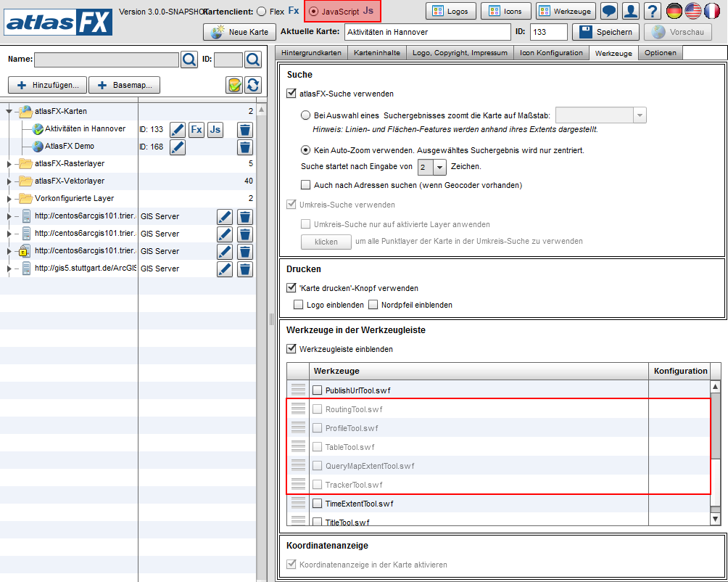This screenshot has height=582, width=728.
Task: Edit the AtlasFX Demo map
Action: (178, 147)
